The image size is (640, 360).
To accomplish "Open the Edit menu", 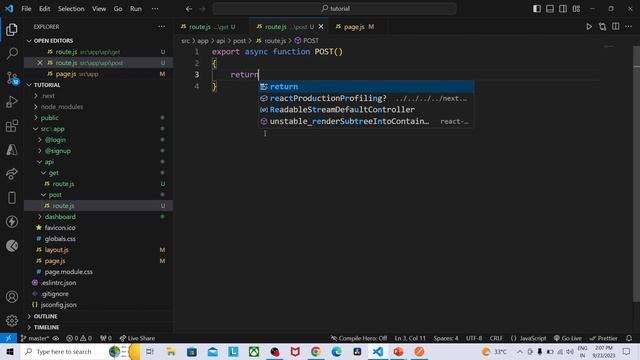I will tap(44, 9).
